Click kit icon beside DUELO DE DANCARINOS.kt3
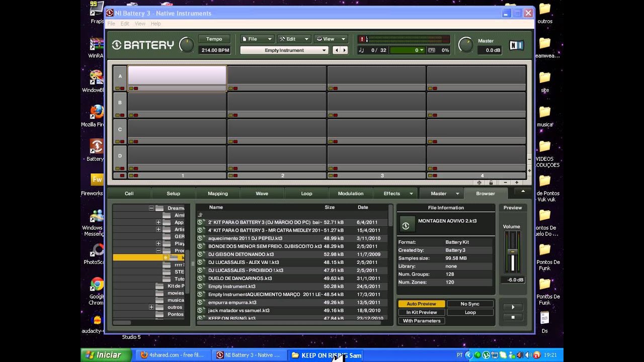 coord(200,278)
